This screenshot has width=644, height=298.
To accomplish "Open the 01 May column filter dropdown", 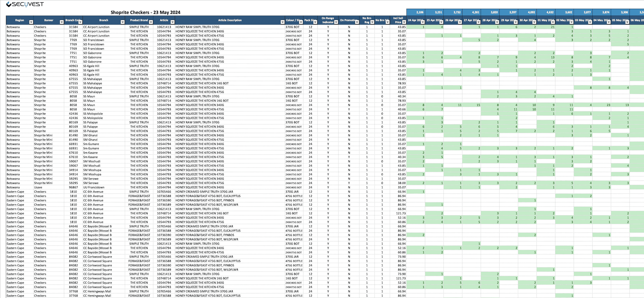I will tap(553, 22).
